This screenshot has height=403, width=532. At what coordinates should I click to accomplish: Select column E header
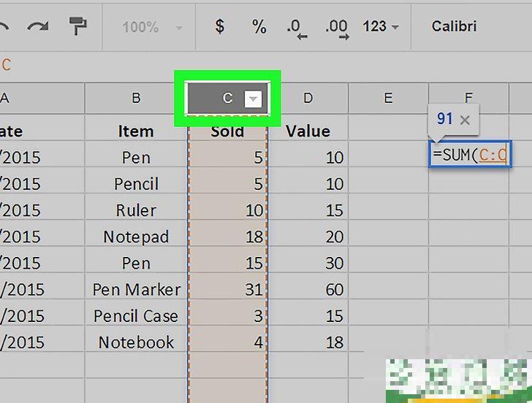click(x=388, y=99)
